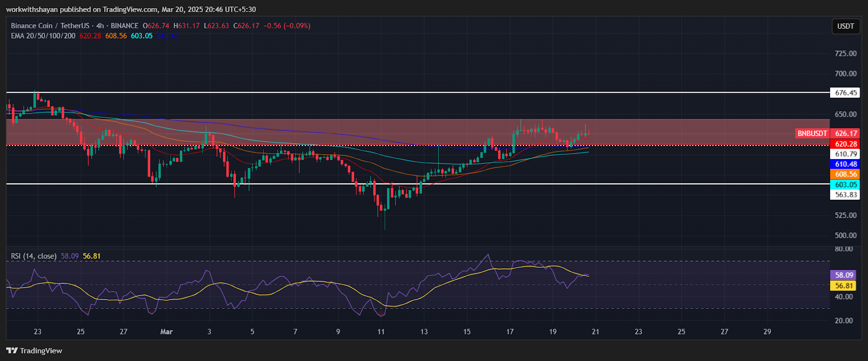
Task: Click the 610.79 white price label
Action: pos(845,154)
